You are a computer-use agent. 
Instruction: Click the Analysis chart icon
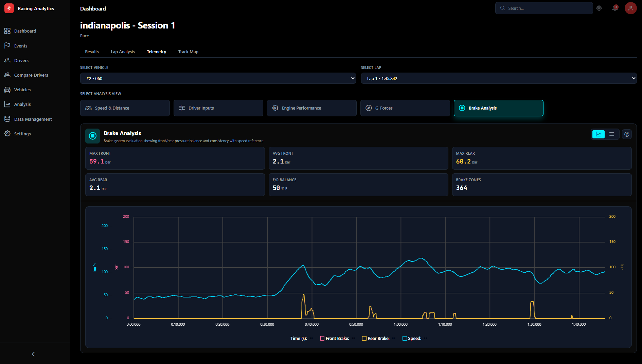[7, 104]
